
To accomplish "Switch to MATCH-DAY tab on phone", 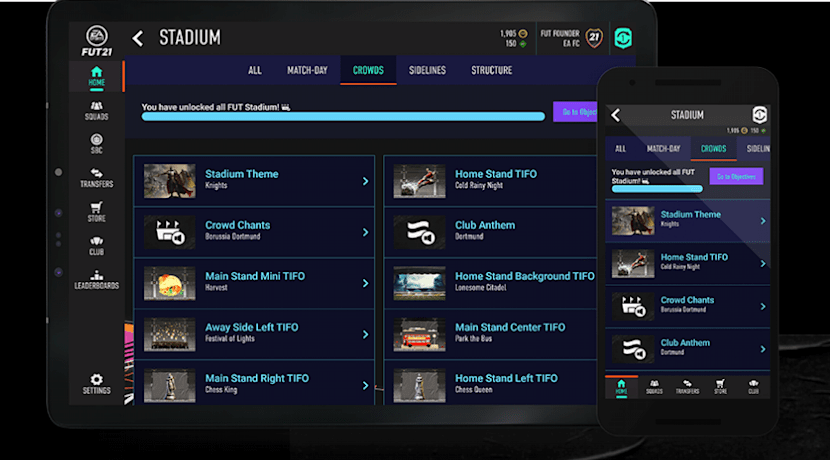I will tap(663, 149).
